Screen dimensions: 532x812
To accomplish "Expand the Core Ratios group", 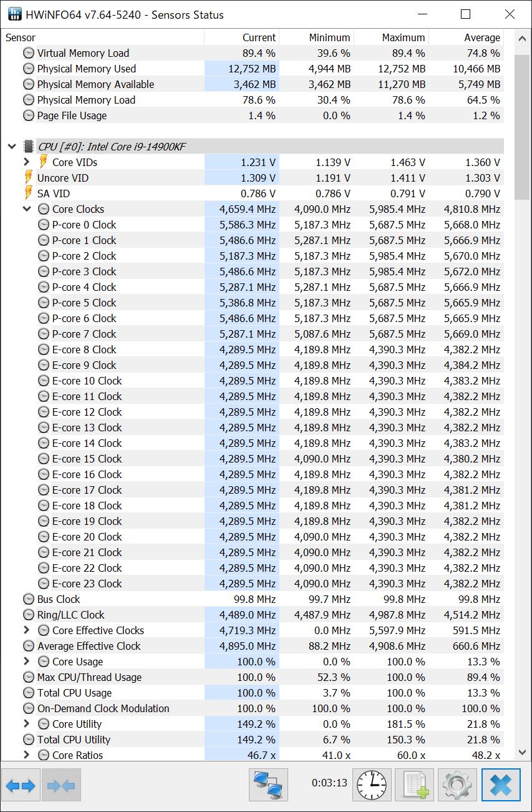I will 26,755.
